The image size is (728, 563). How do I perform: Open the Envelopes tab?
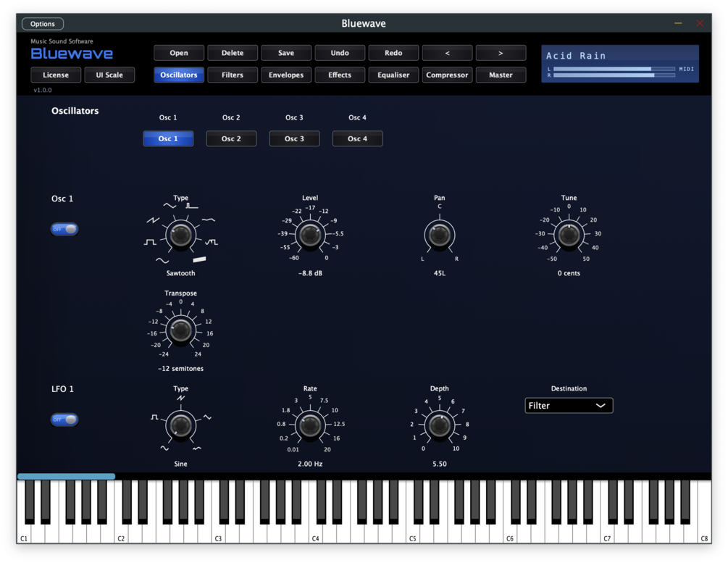tap(286, 75)
